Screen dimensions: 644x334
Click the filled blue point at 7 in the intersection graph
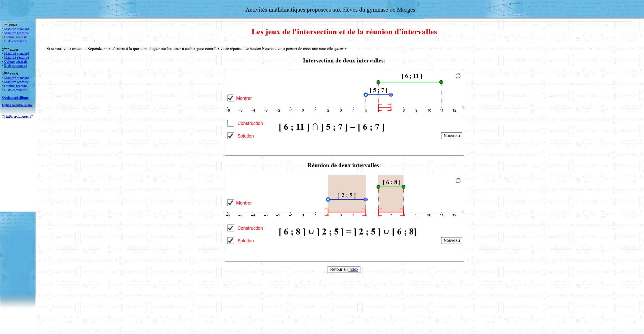[x=391, y=95]
